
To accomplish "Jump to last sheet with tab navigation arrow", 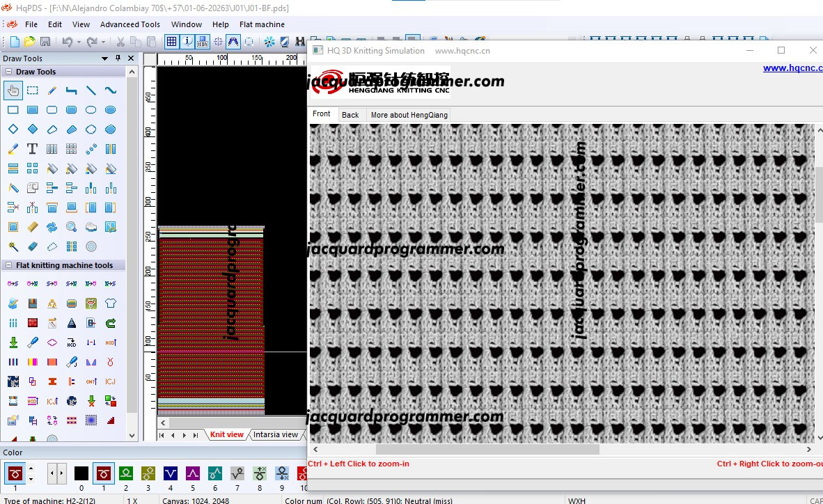I will click(x=195, y=434).
